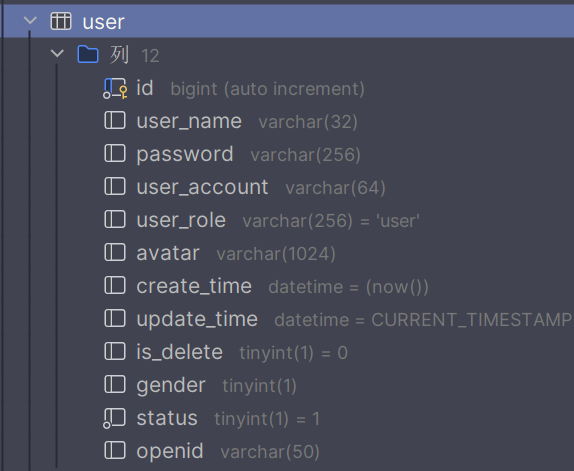
Task: Click the user table icon
Action: [61, 21]
